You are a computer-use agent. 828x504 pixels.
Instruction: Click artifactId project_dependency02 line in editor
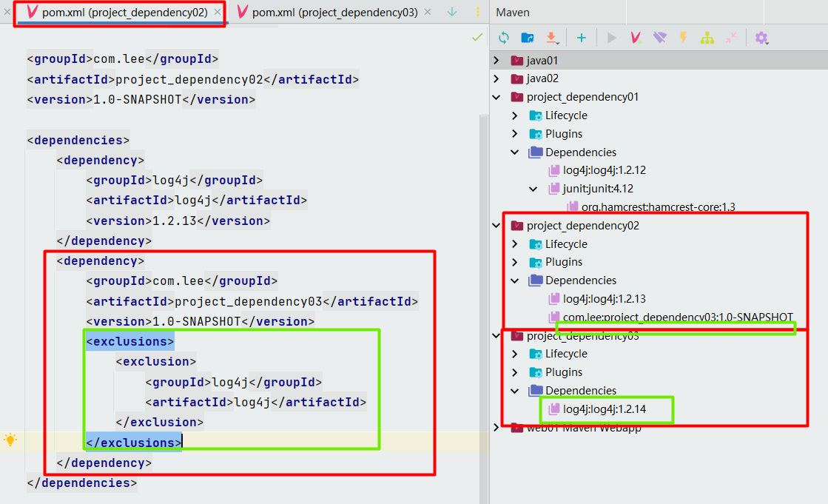point(192,79)
